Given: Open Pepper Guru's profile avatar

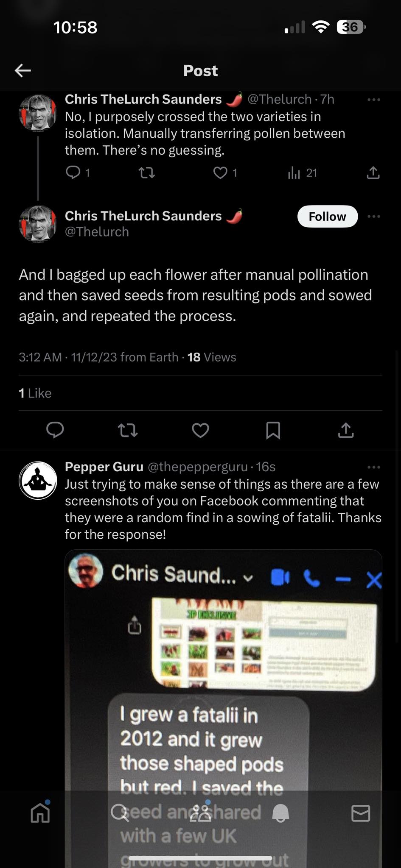Looking at the screenshot, I should click(x=38, y=480).
